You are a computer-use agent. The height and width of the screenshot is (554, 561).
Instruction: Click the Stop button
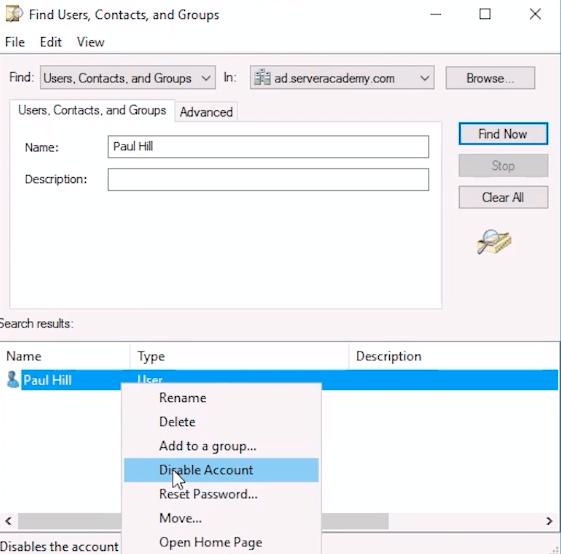coord(503,166)
